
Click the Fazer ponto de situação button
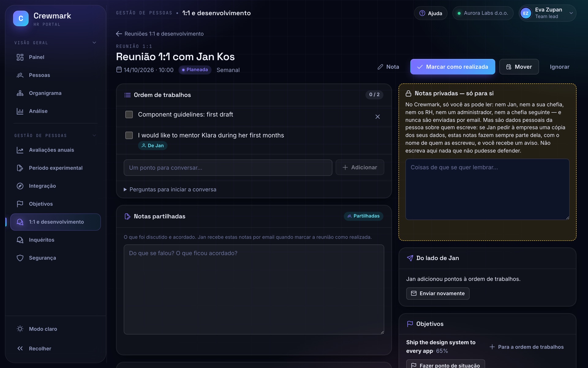pos(446,365)
